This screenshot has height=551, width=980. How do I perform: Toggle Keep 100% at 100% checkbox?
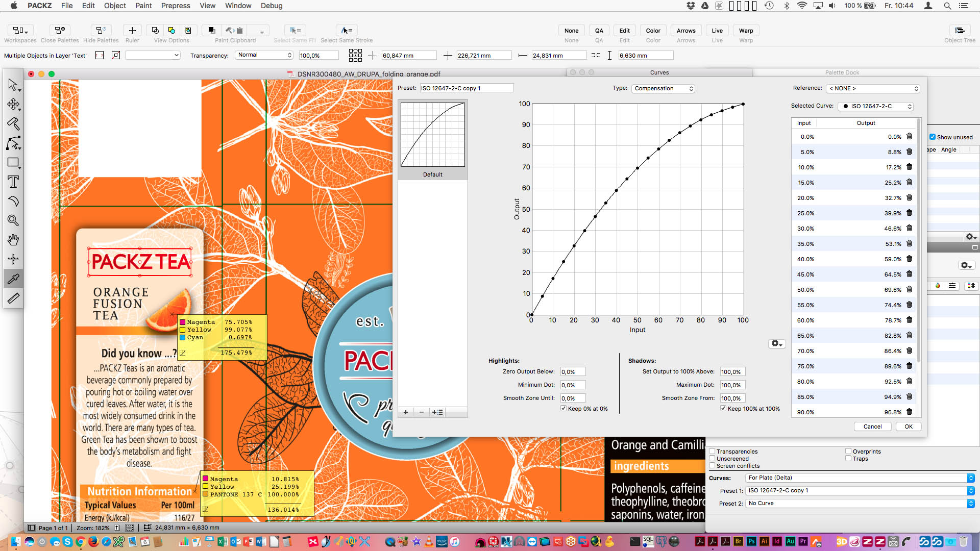point(723,409)
